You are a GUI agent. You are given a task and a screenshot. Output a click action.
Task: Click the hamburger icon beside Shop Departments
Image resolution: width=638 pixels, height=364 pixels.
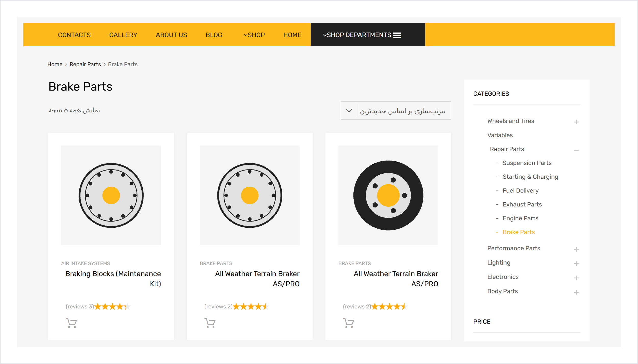click(397, 35)
